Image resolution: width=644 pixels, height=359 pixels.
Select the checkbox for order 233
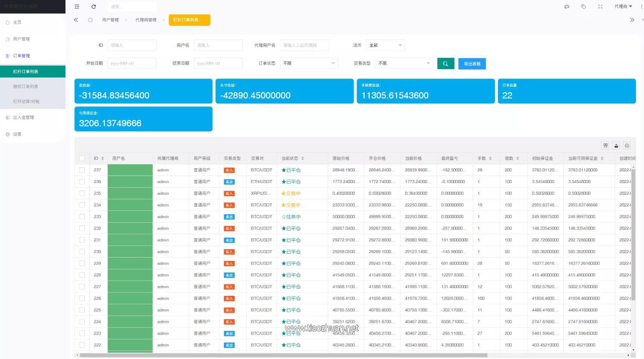tap(82, 217)
